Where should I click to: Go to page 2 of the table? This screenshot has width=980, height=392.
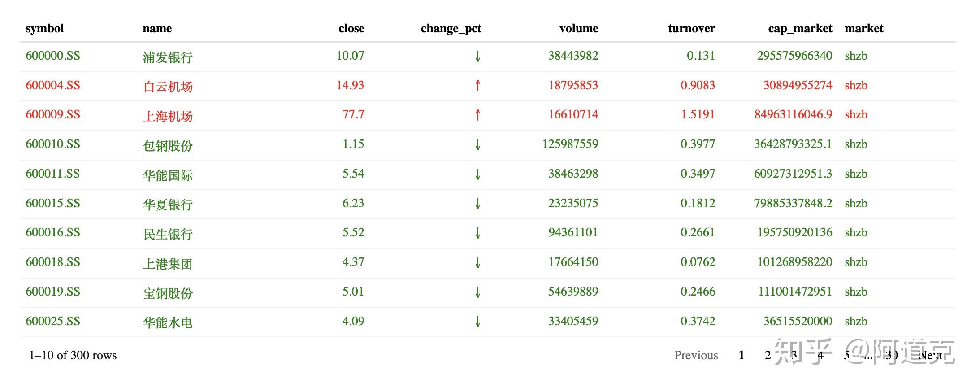(768, 355)
